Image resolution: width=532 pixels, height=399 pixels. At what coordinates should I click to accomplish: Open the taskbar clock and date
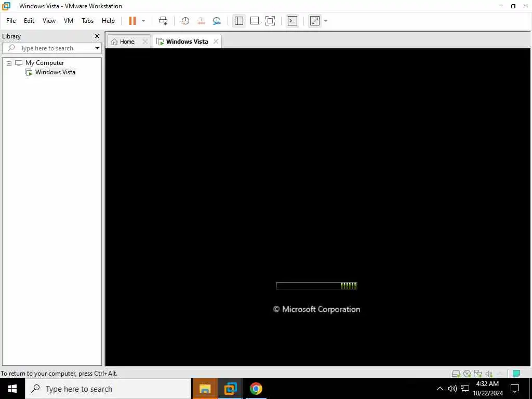pos(487,389)
